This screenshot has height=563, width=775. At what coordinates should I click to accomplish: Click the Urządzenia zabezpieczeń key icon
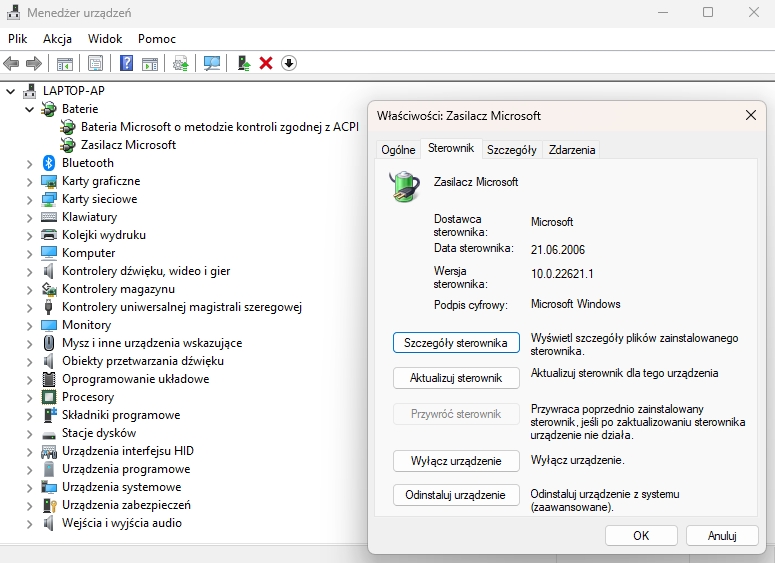(x=48, y=505)
